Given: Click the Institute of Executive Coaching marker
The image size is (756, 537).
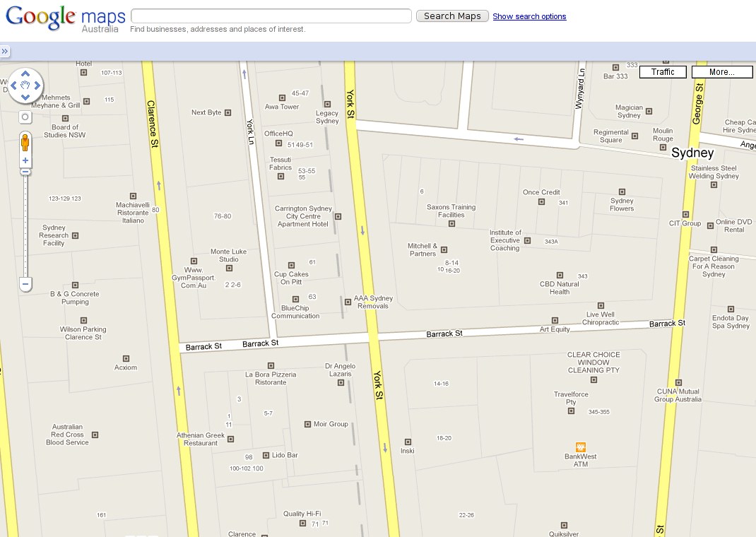Looking at the screenshot, I should click(528, 240).
